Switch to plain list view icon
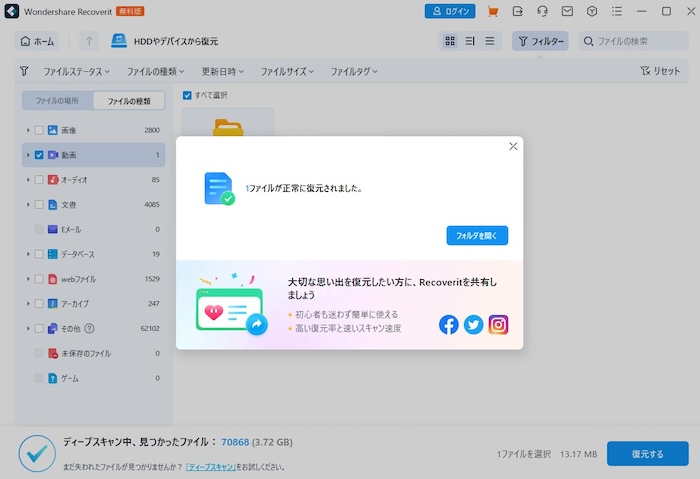 490,41
